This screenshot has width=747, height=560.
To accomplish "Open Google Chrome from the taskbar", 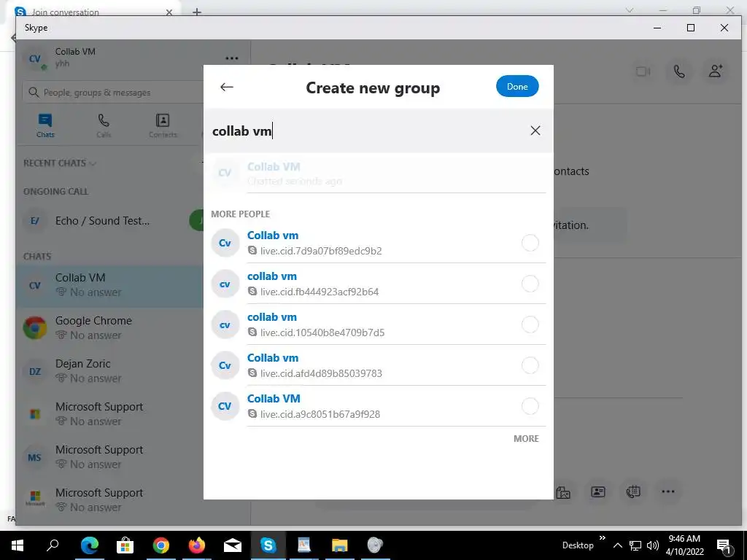I will [161, 545].
